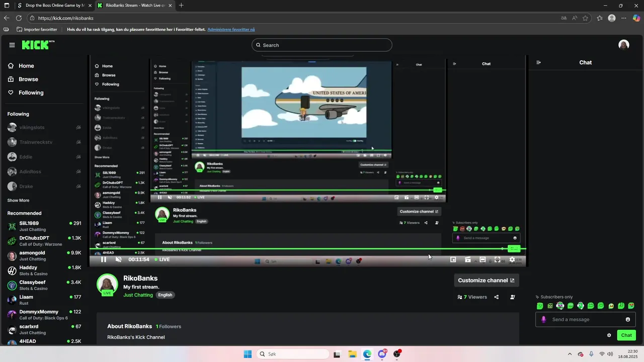The image size is (644, 362).
Task: Click the address bar URL
Action: (x=65, y=18)
